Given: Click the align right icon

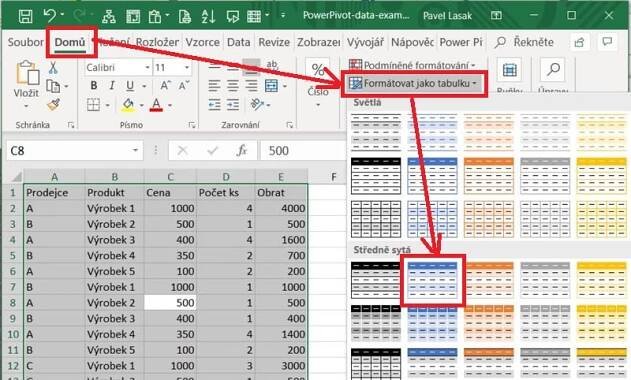Looking at the screenshot, I should coord(251,85).
